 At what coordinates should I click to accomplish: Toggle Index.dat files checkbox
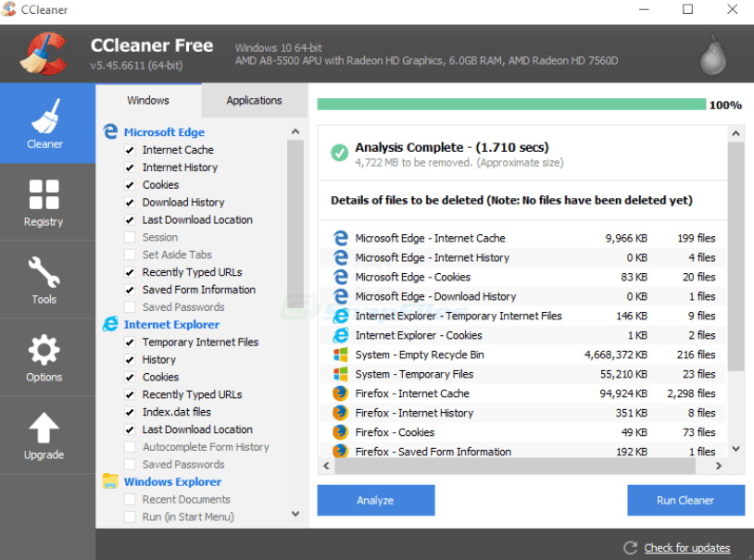pyautogui.click(x=131, y=412)
